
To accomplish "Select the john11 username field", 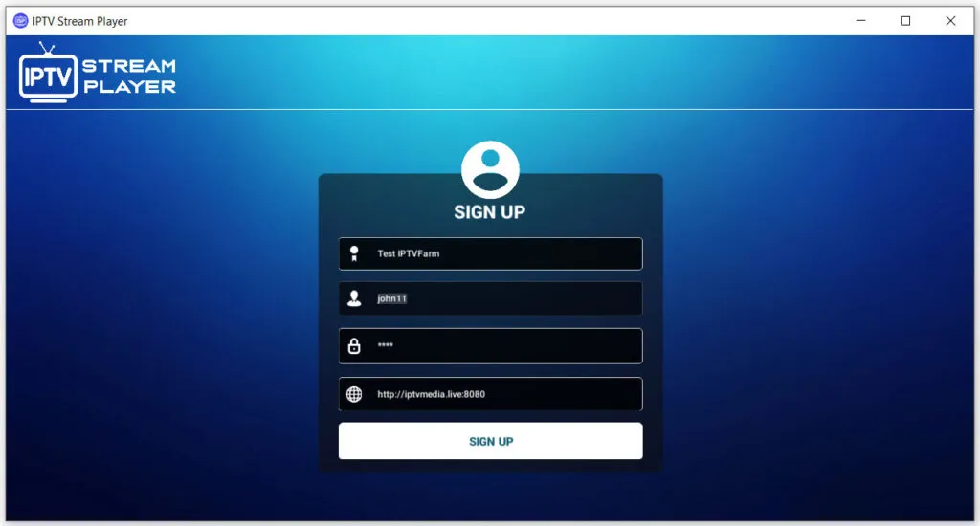I will [x=507, y=298].
